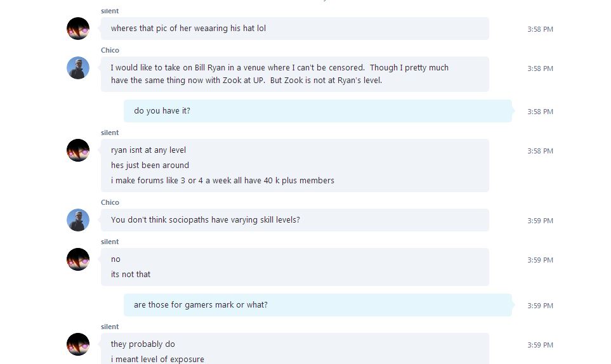Click the silent sender name above 'ryan isnt'

110,133
